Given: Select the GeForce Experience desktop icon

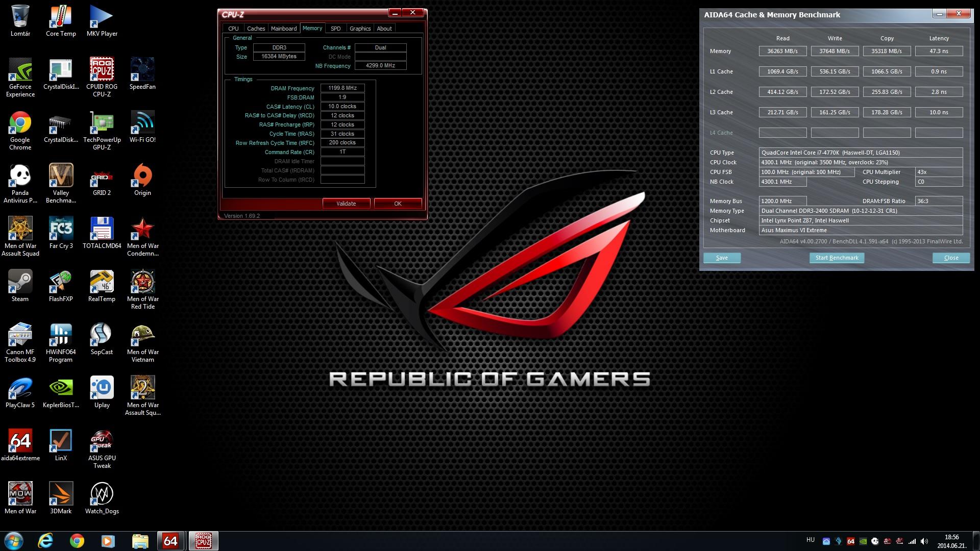Looking at the screenshot, I should pos(20,78).
